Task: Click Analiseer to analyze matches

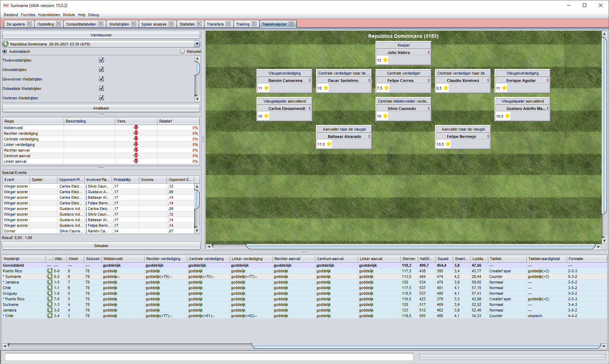Action: 101,108
